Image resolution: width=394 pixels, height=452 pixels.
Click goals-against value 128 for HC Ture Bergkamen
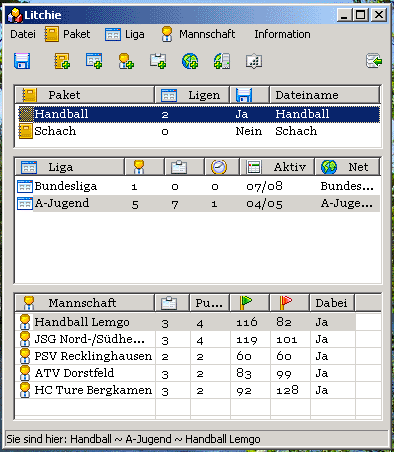tap(287, 390)
